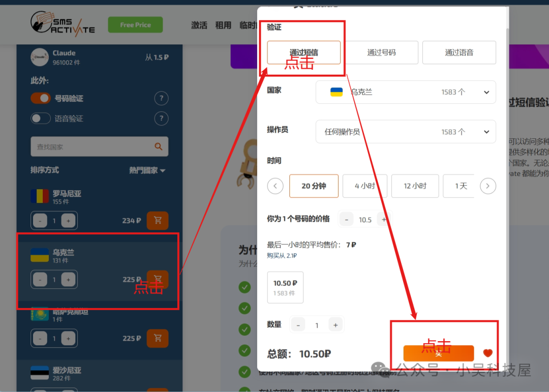
Task: Click the Estonia flag icon
Action: click(40, 373)
